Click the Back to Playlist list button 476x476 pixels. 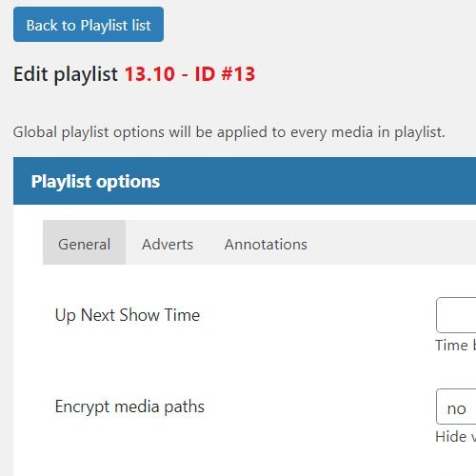(89, 25)
